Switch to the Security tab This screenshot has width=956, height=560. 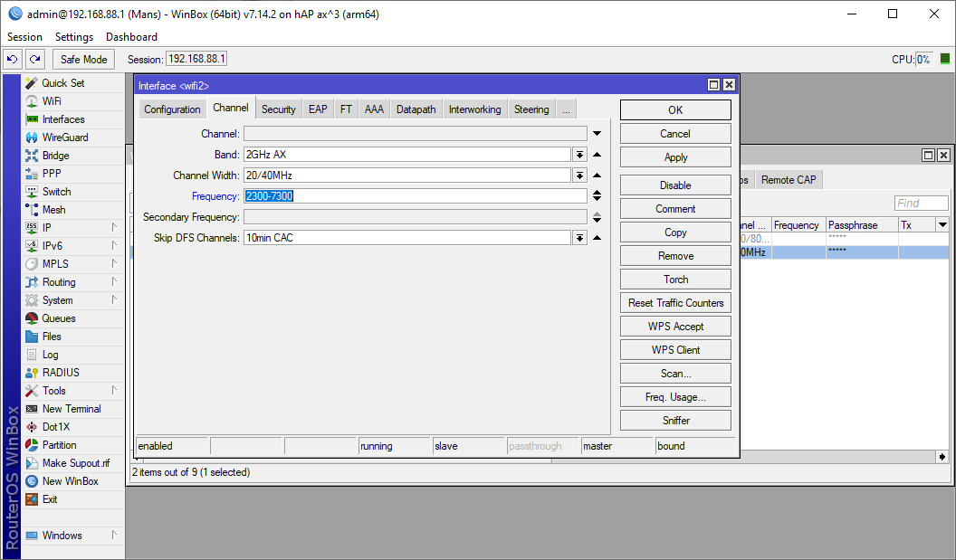pos(279,109)
